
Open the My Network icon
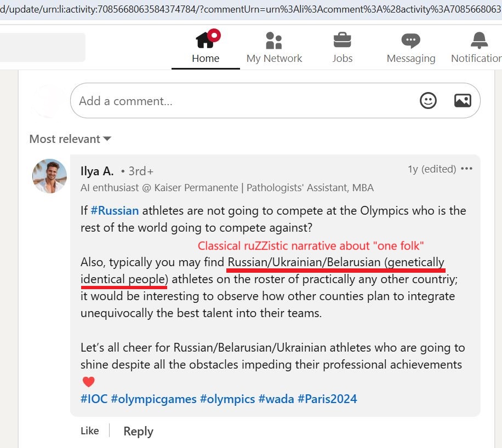pos(273,41)
